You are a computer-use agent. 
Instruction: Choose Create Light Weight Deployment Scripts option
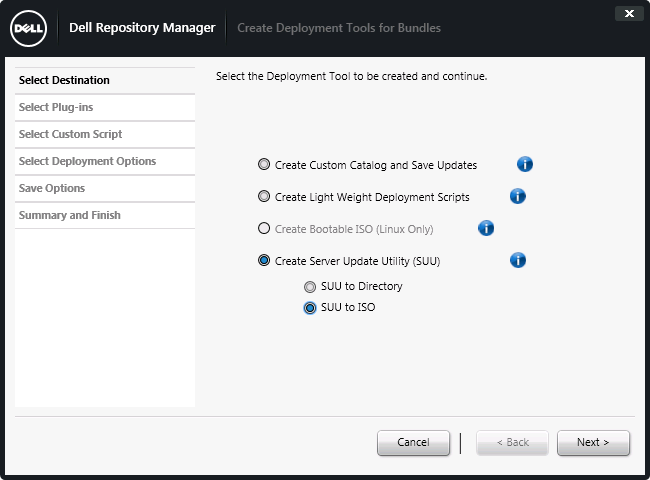264,197
